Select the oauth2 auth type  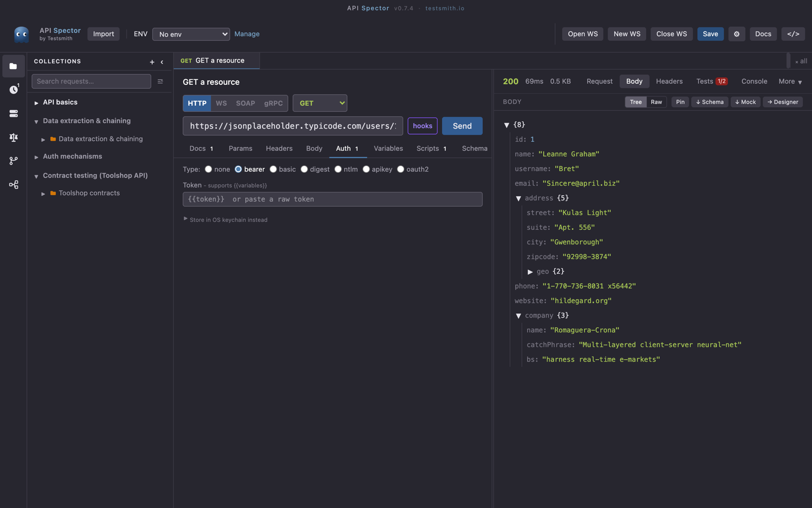tap(400, 169)
